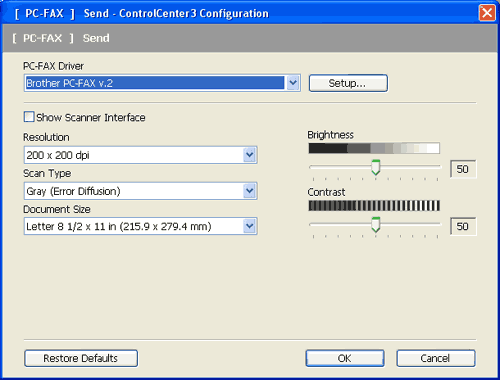Click the Brightness slider thumb

click(x=376, y=167)
